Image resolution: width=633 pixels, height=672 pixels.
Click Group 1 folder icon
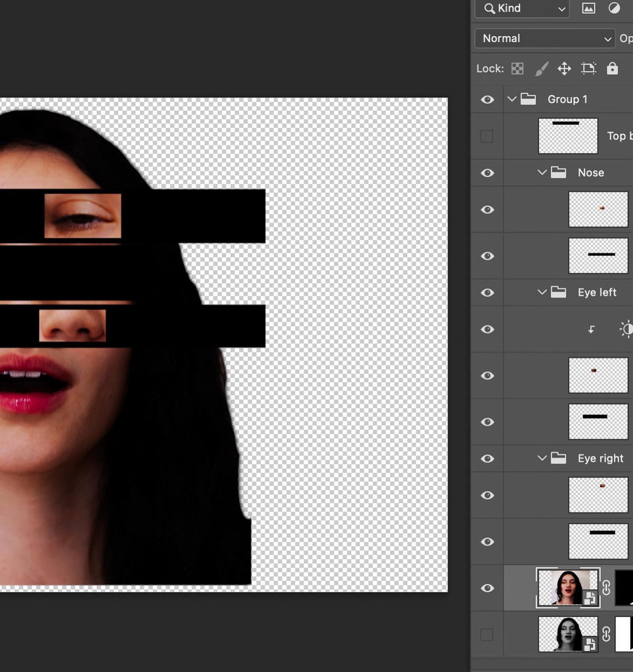(529, 99)
